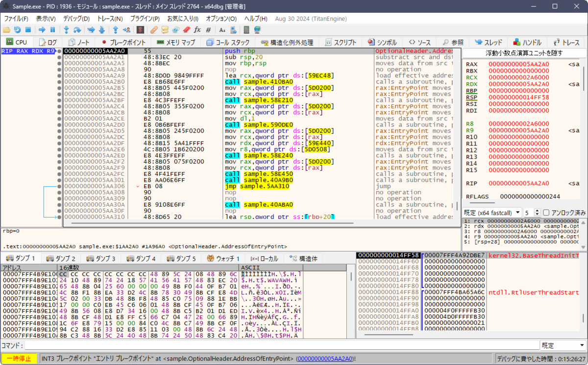This screenshot has width=588, height=365.
Task: Toggle the アンロック済み checkbox
Action: (x=546, y=213)
